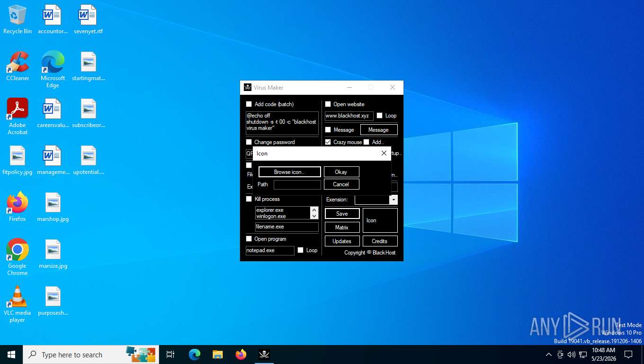The height and width of the screenshot is (364, 644).
Task: Select the startingmat image file icon
Action: (x=88, y=67)
